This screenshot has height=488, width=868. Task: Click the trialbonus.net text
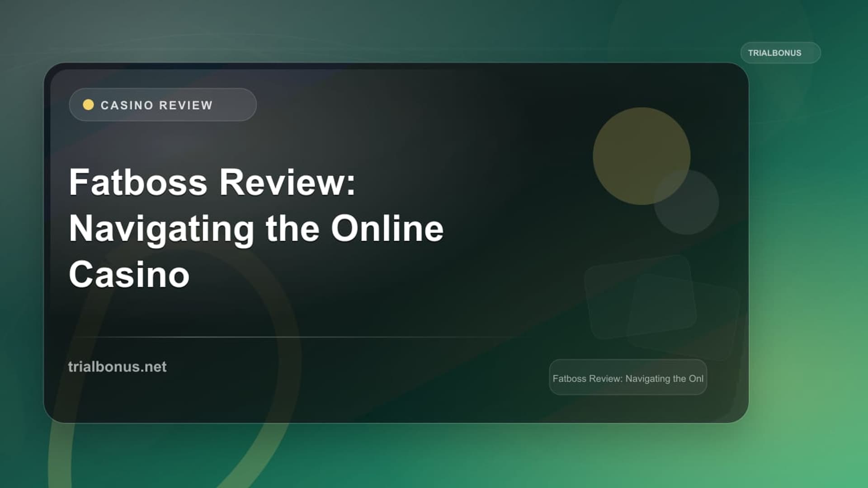coord(117,366)
